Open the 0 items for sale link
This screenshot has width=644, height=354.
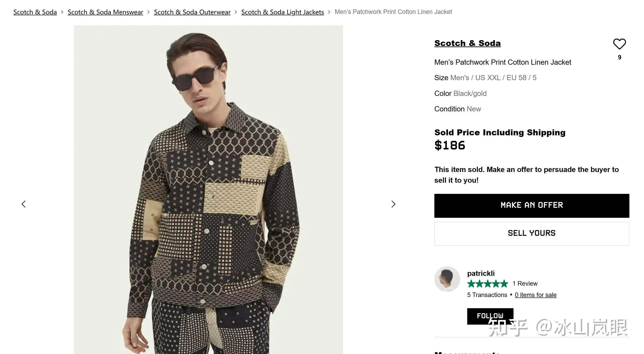535,295
